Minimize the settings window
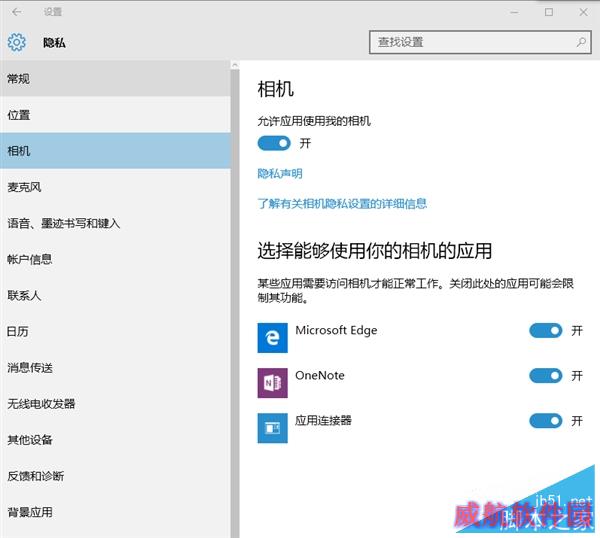The image size is (600, 538). (514, 12)
